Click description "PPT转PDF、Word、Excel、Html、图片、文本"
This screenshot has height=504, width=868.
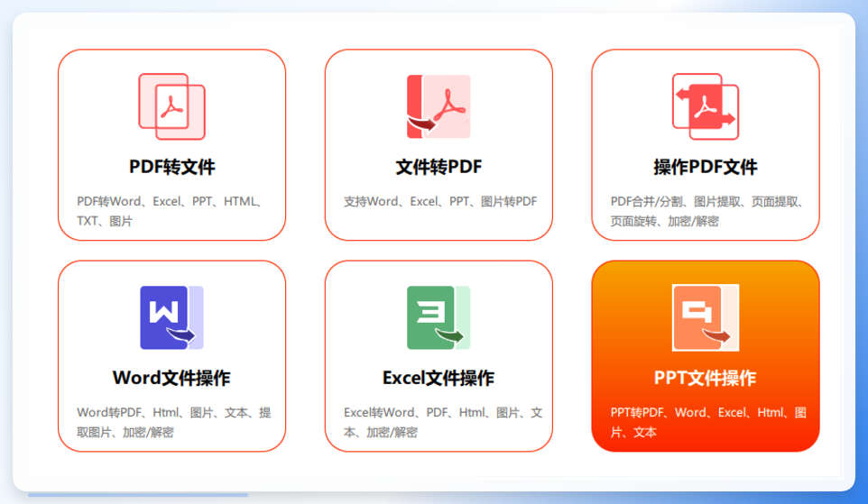click(708, 422)
